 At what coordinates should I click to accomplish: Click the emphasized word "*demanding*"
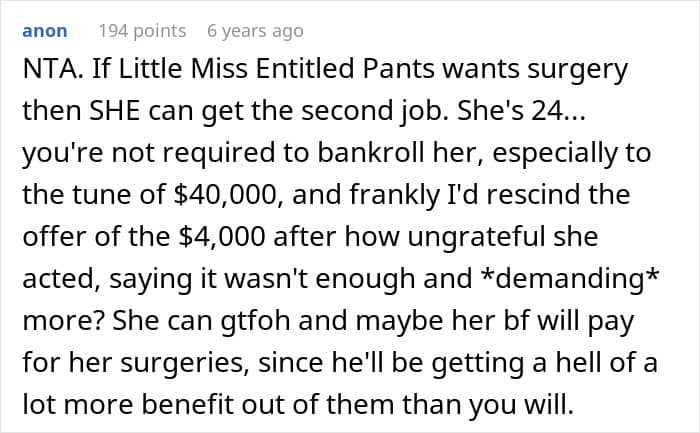click(x=571, y=277)
